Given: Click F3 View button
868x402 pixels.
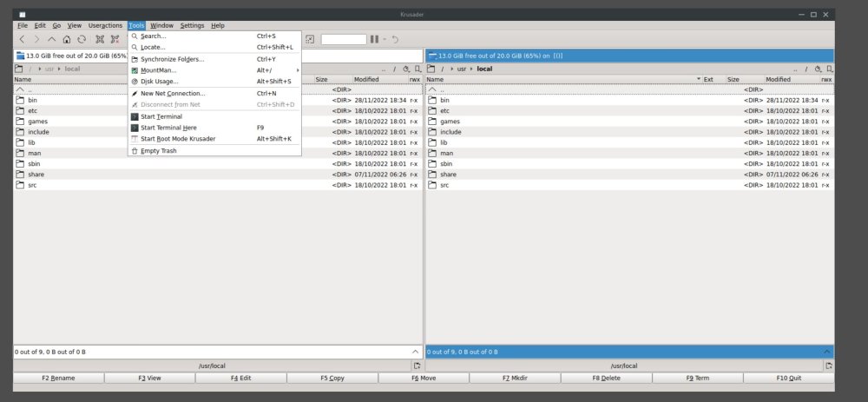Looking at the screenshot, I should pyautogui.click(x=149, y=379).
